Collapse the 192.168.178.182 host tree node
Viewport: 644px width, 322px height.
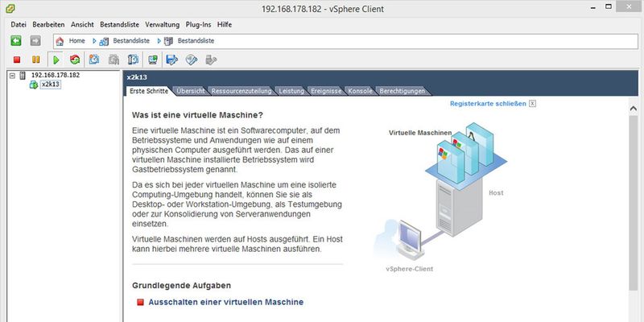[x=12, y=76]
